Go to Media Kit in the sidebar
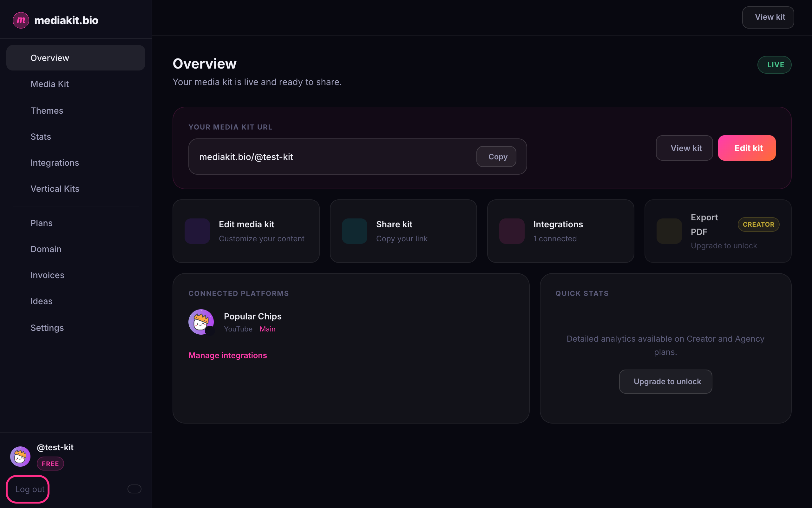This screenshot has width=812, height=508. [76, 84]
